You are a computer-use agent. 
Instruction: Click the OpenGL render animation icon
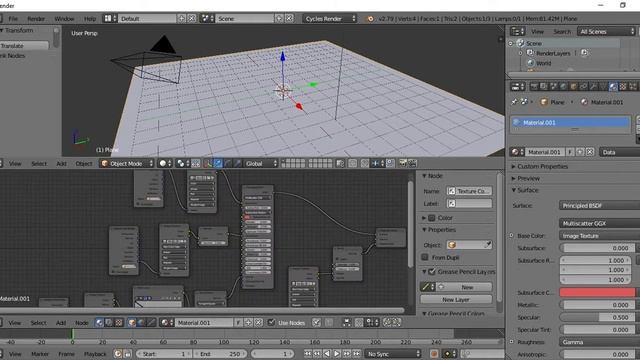click(x=412, y=163)
